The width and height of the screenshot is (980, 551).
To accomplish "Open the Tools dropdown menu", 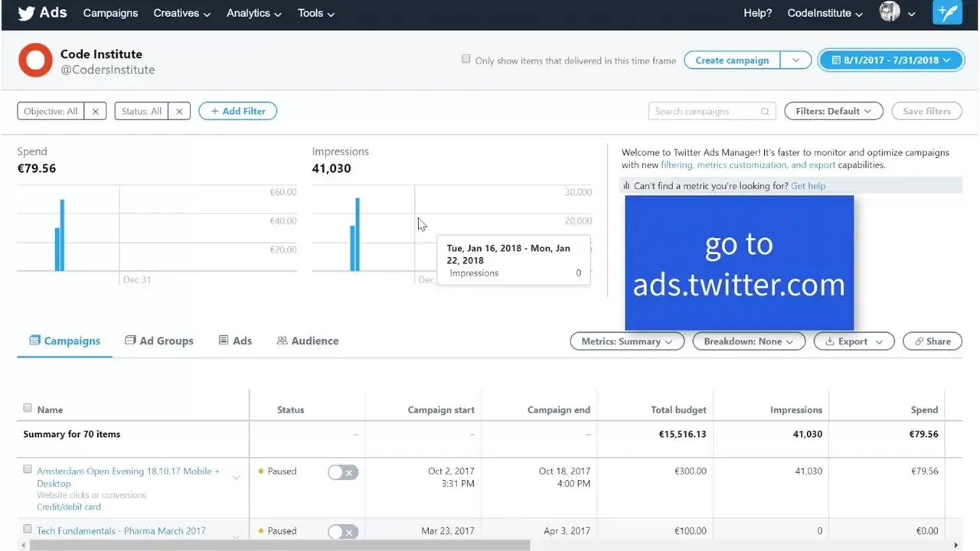I will pyautogui.click(x=316, y=13).
